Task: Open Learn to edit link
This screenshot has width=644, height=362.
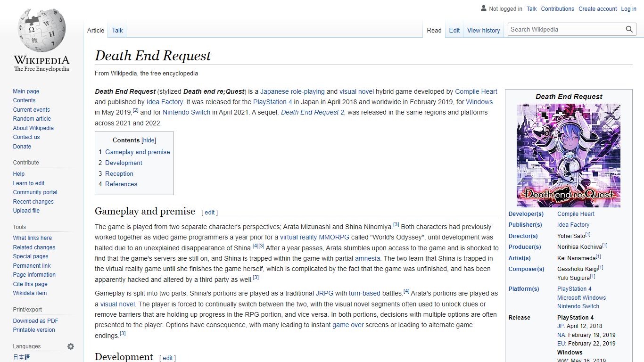Action: point(29,183)
